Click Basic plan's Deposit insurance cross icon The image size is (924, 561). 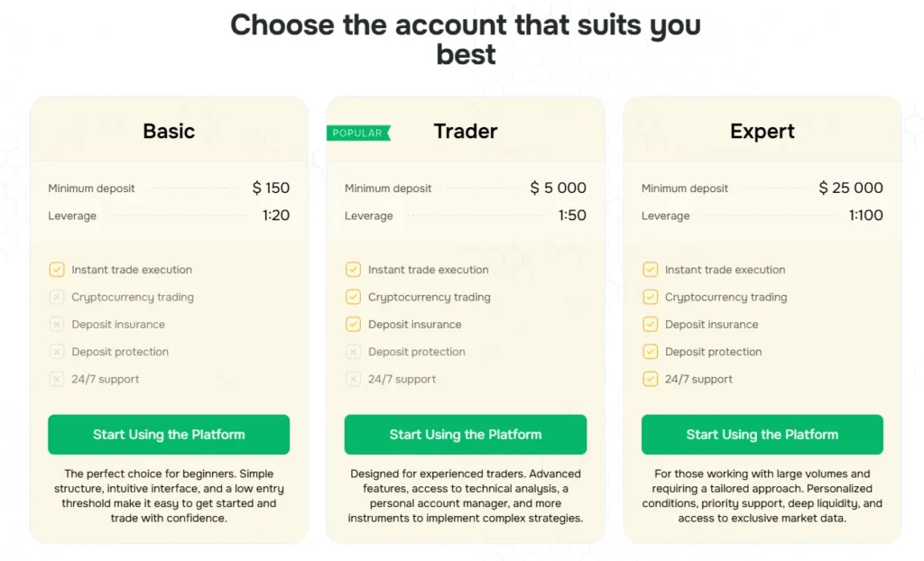coord(57,325)
